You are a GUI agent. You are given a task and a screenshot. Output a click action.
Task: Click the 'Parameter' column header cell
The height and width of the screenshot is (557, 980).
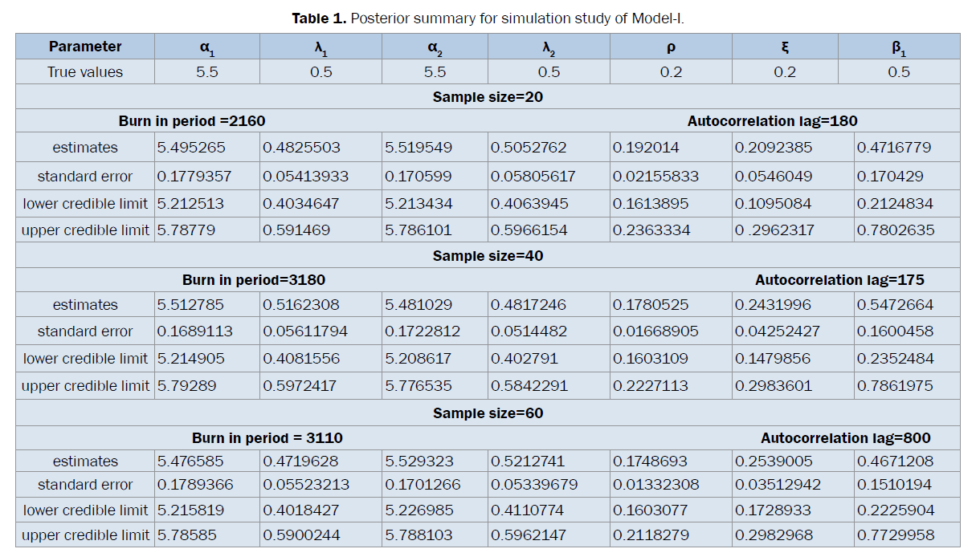(x=85, y=47)
